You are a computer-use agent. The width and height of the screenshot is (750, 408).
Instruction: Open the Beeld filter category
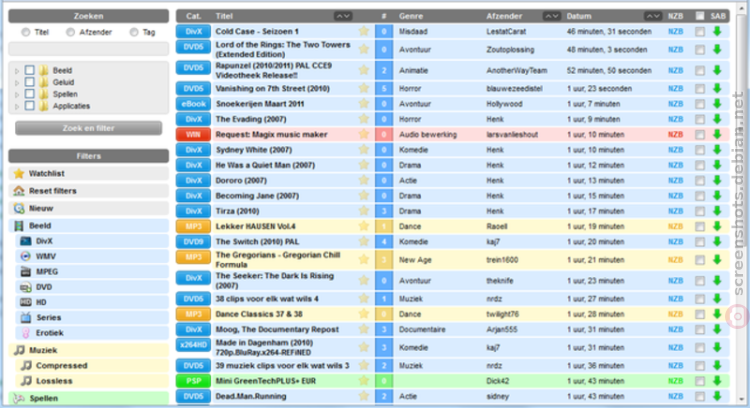pyautogui.click(x=88, y=226)
